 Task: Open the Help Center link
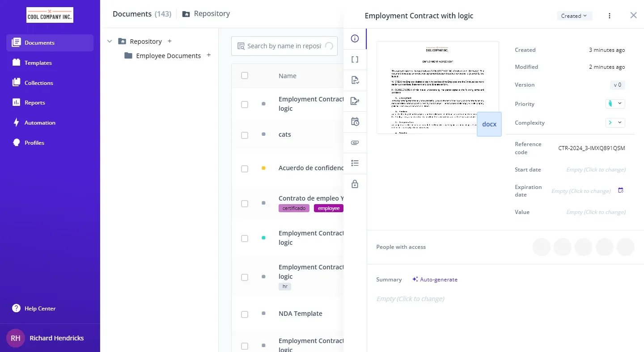click(40, 309)
